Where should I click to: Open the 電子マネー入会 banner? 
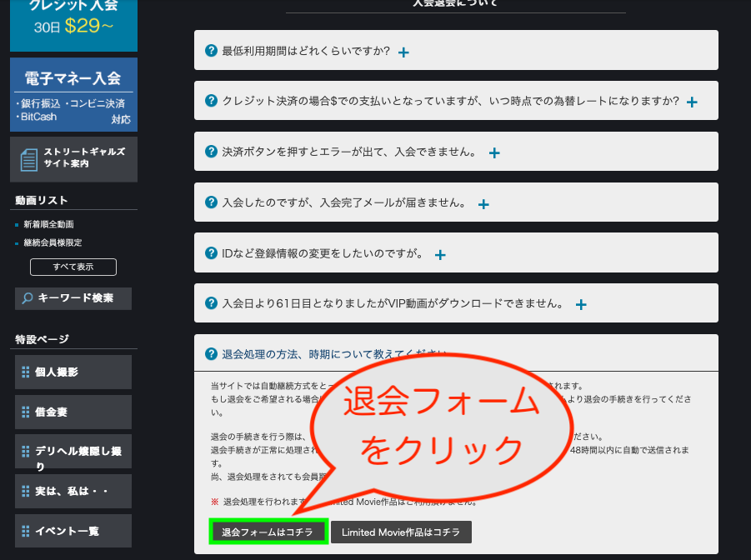tap(73, 95)
